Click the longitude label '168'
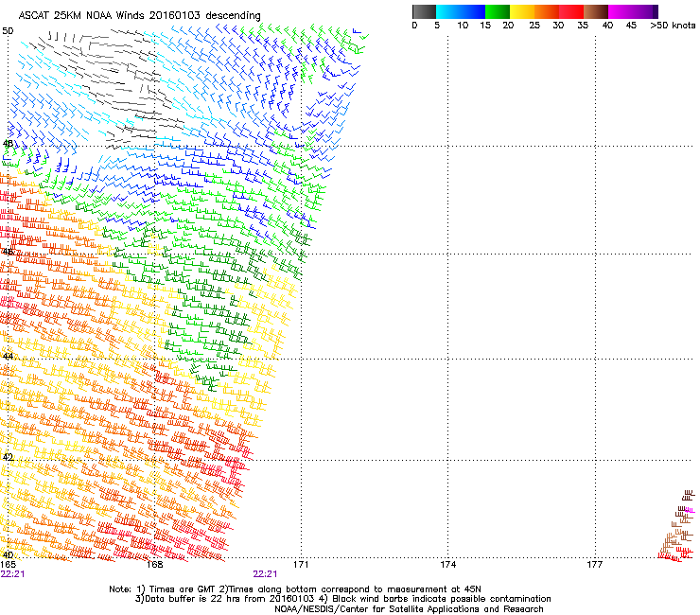Screen dimensions: 700x615 point(155,565)
